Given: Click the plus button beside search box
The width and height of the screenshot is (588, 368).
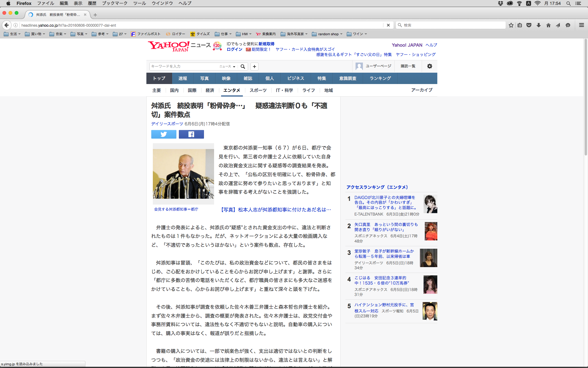Looking at the screenshot, I should pyautogui.click(x=254, y=67).
